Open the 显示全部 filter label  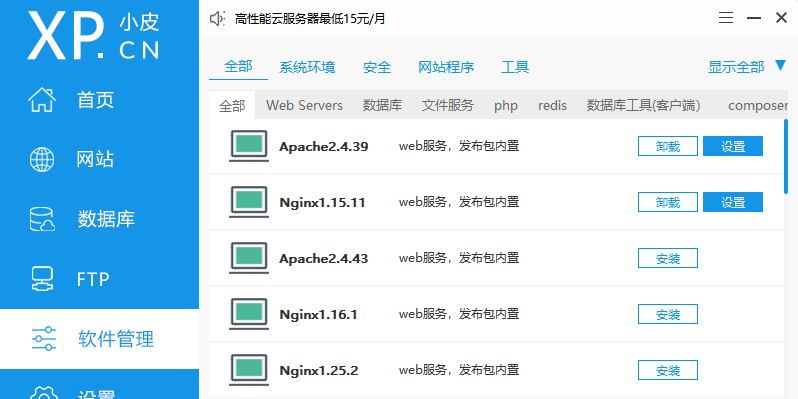(736, 67)
